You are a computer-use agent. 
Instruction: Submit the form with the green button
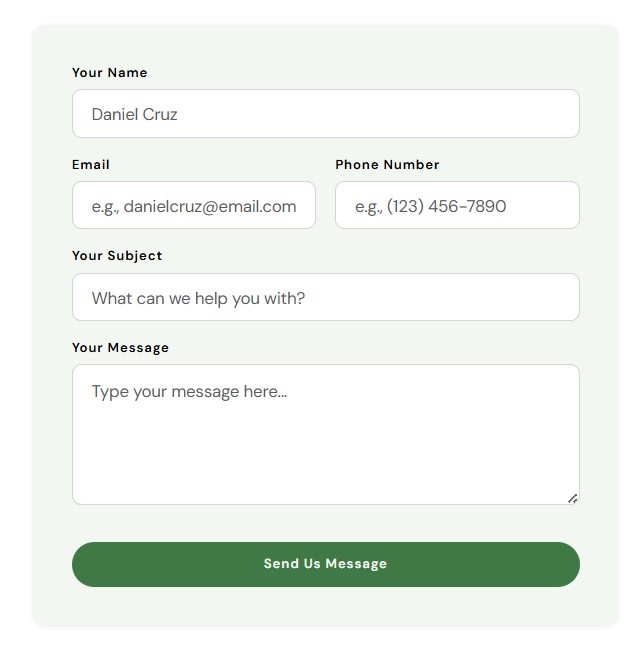325,564
